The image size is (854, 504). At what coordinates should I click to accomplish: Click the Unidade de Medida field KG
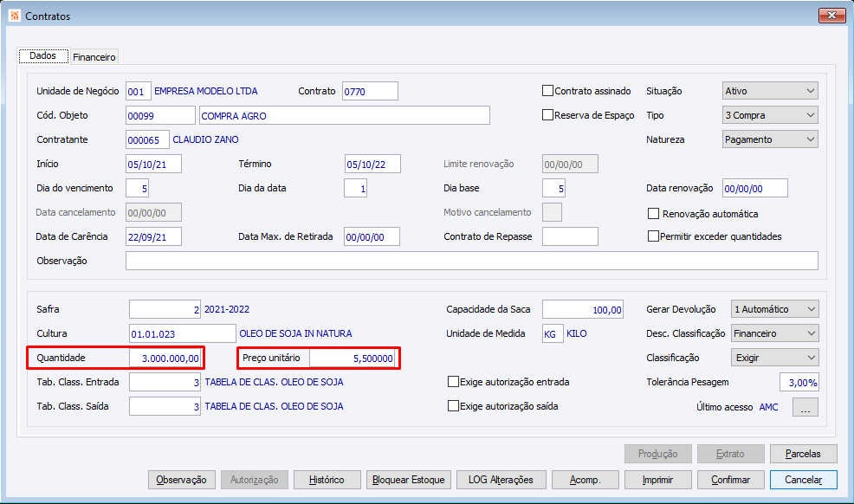click(x=553, y=333)
